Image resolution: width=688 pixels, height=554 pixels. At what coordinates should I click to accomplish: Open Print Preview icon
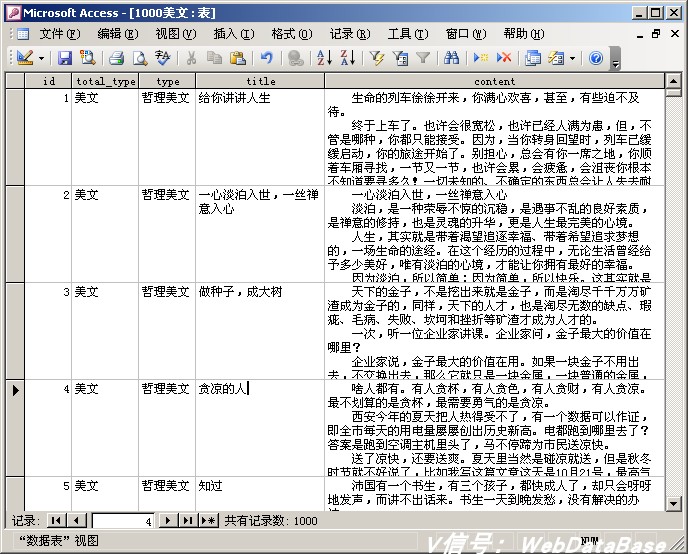click(140, 58)
